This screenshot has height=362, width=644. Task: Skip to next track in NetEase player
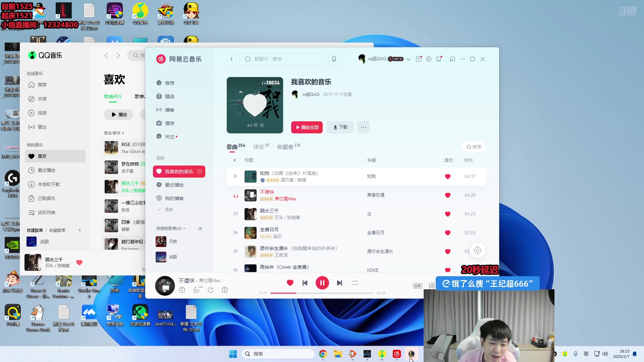(339, 283)
